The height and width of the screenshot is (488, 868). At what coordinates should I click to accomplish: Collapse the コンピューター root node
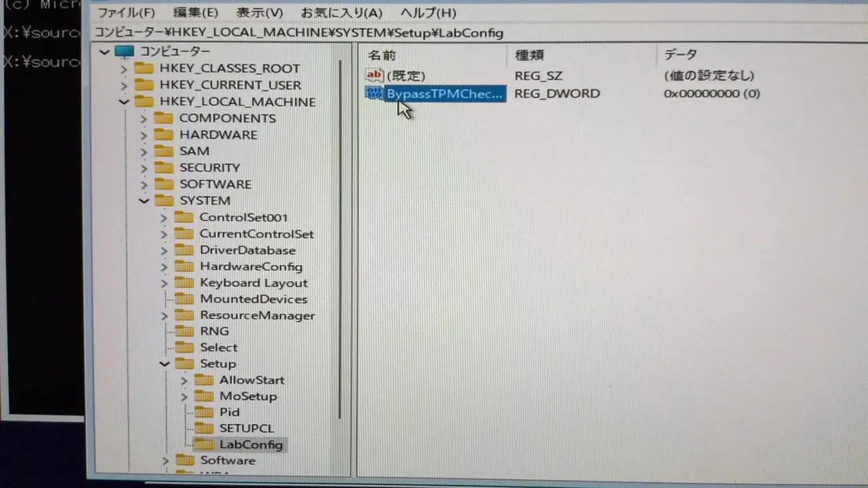coord(104,52)
